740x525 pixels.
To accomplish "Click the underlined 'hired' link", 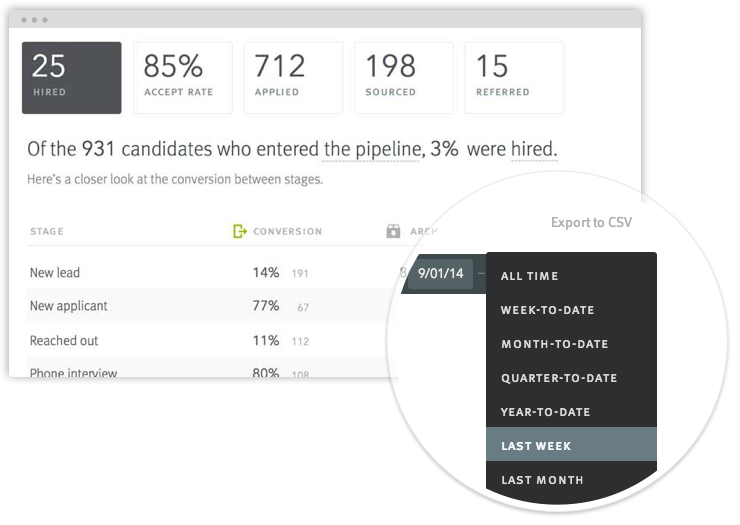I will tap(534, 150).
